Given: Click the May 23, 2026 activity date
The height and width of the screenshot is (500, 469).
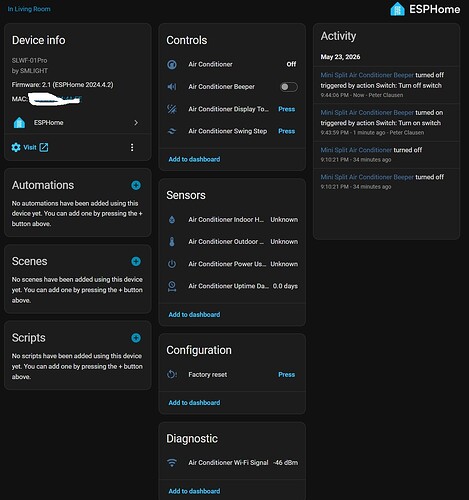Looking at the screenshot, I should point(340,57).
